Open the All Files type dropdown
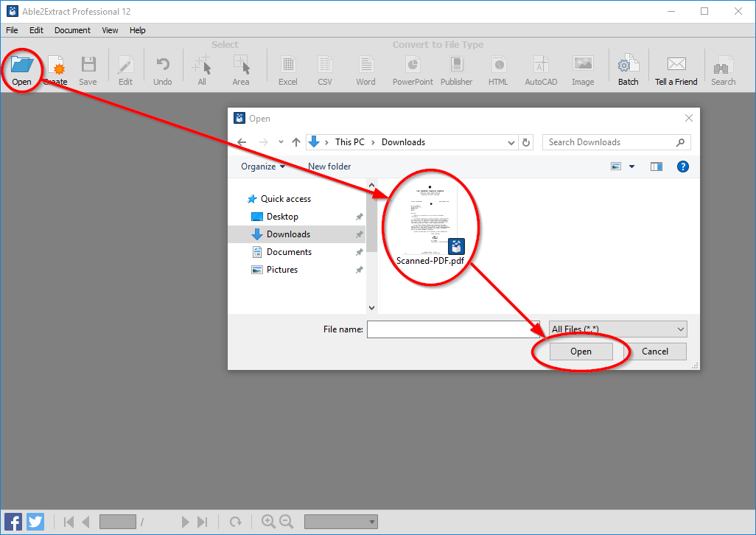756x535 pixels. pos(617,329)
